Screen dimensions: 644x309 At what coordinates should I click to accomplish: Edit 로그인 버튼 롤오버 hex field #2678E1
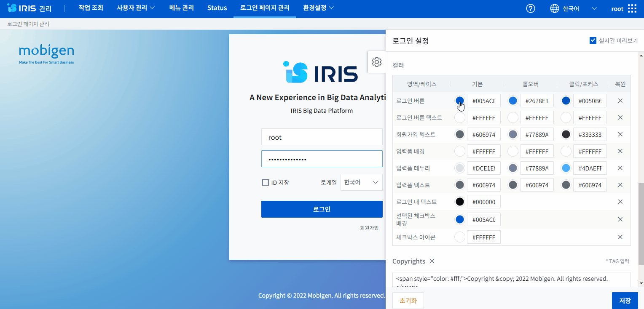coord(537,101)
